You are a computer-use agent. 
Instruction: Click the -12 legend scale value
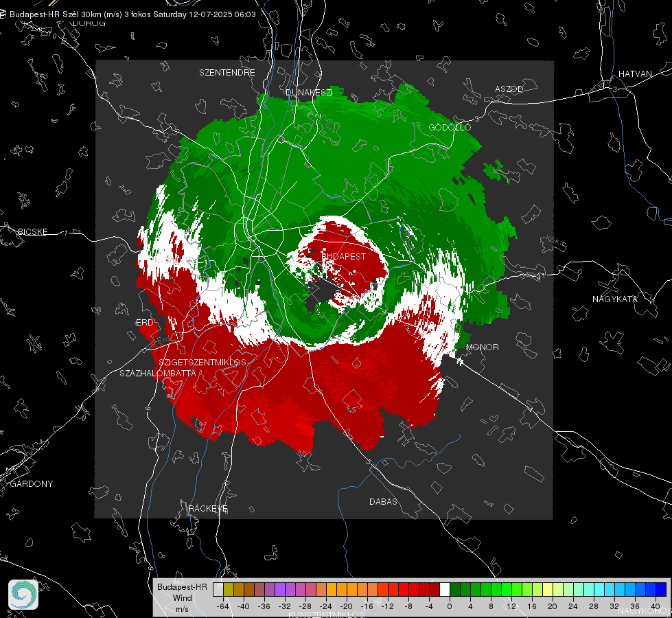click(387, 606)
